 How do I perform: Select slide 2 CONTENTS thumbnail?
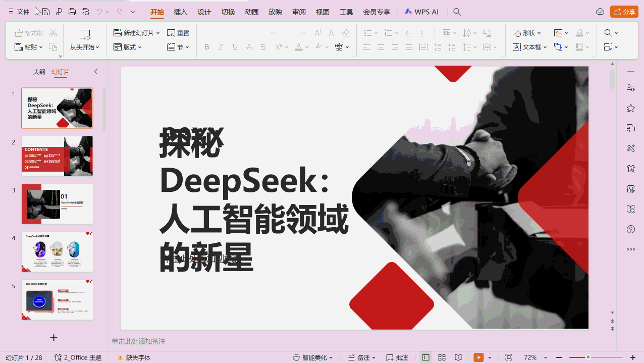[x=57, y=156]
